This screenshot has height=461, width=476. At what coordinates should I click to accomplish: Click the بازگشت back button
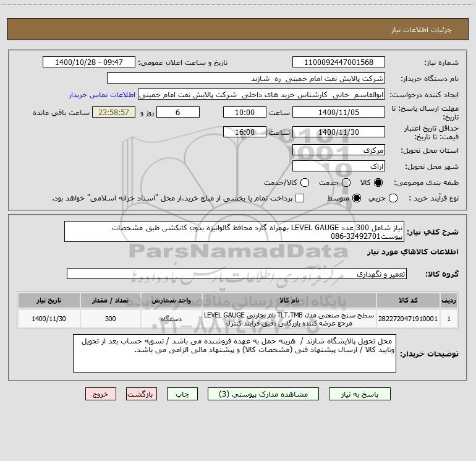[x=142, y=394]
